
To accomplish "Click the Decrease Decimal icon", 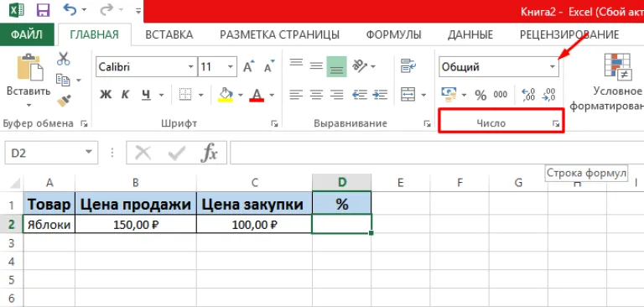I will pyautogui.click(x=548, y=95).
